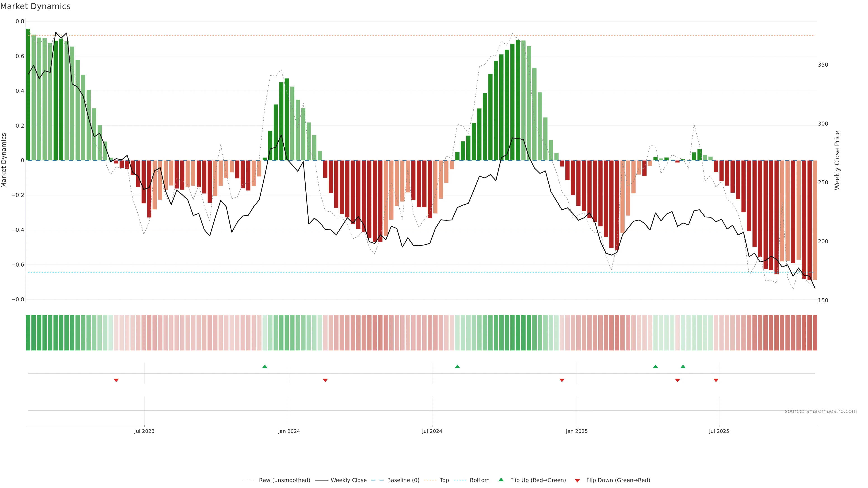Click the red flip-down marker before Jul 2023

tap(116, 380)
